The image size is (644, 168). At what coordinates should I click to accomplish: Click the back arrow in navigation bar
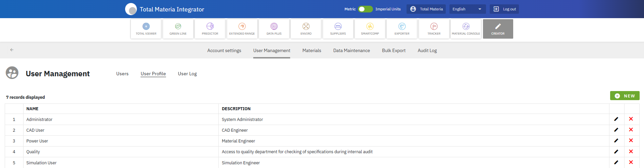click(x=12, y=50)
